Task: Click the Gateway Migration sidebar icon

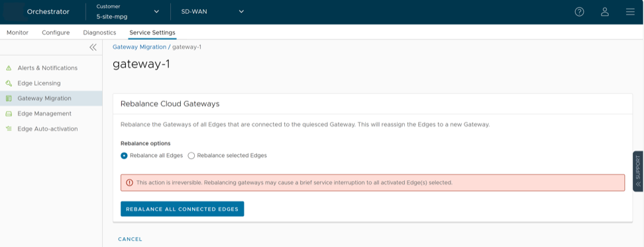Action: click(9, 99)
